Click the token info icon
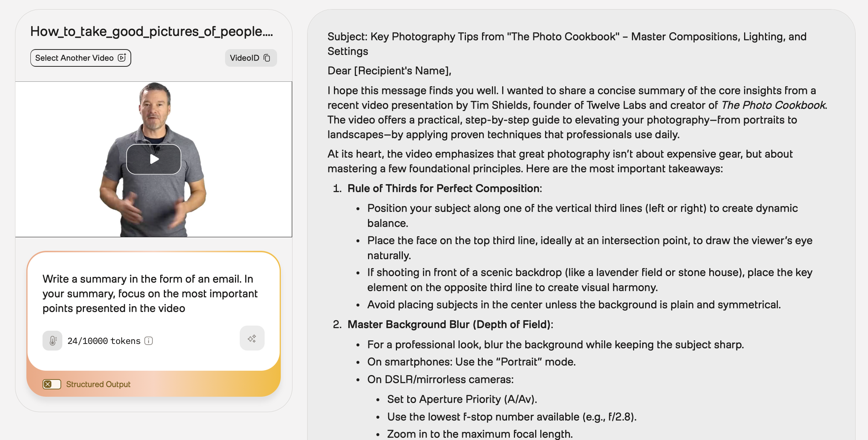This screenshot has height=440, width=868. (148, 341)
